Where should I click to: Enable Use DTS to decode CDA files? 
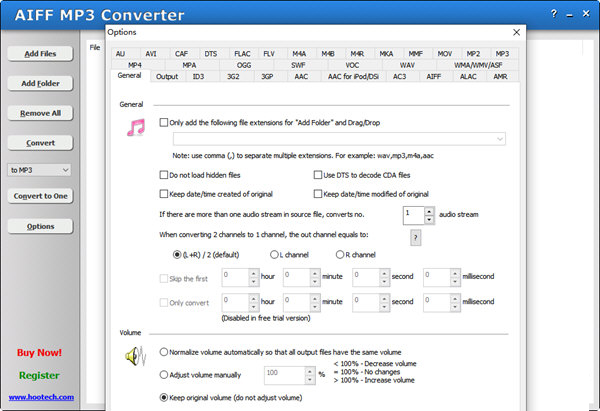[x=318, y=175]
